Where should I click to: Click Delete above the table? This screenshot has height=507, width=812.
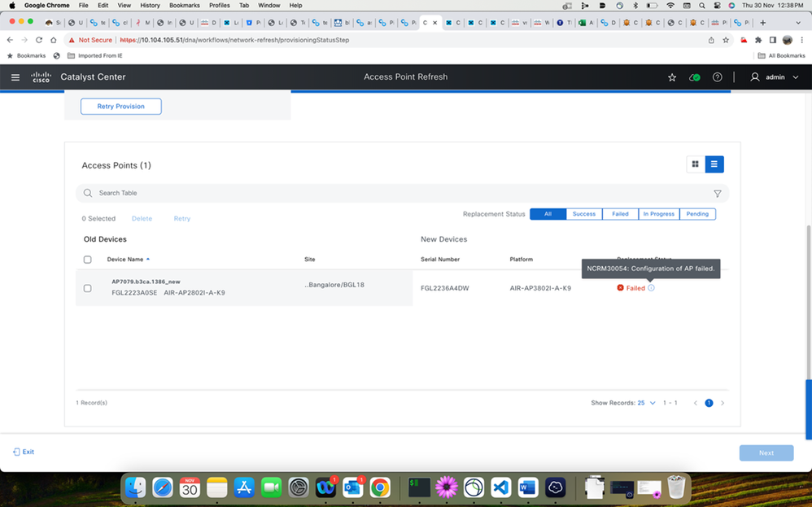pyautogui.click(x=142, y=219)
